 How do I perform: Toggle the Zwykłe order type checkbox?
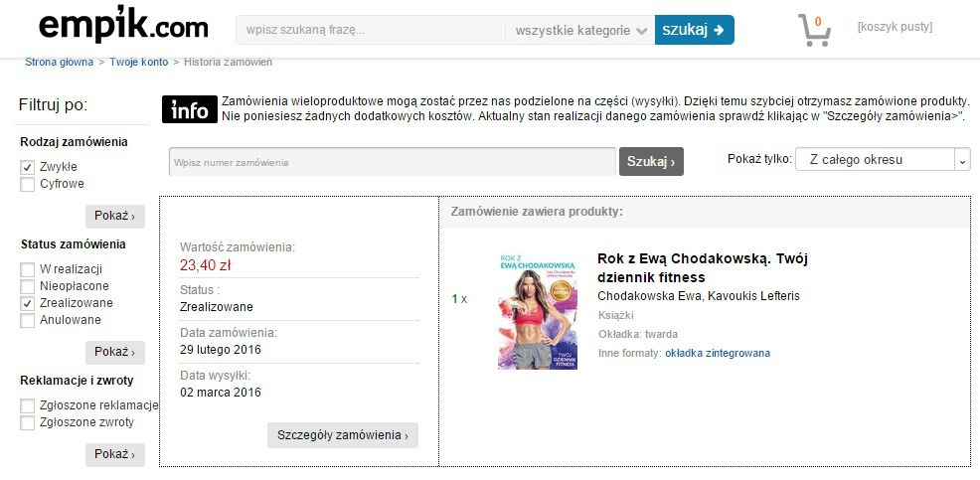coord(27,168)
